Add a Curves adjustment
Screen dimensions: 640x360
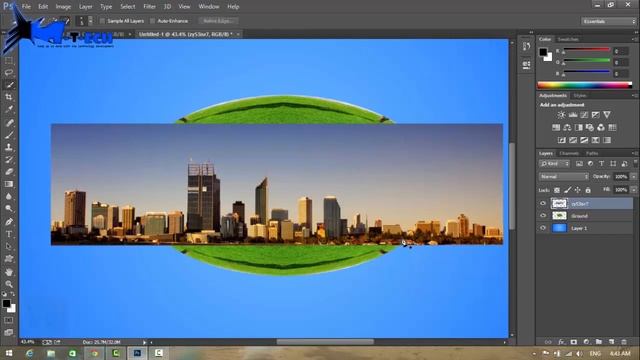point(584,115)
